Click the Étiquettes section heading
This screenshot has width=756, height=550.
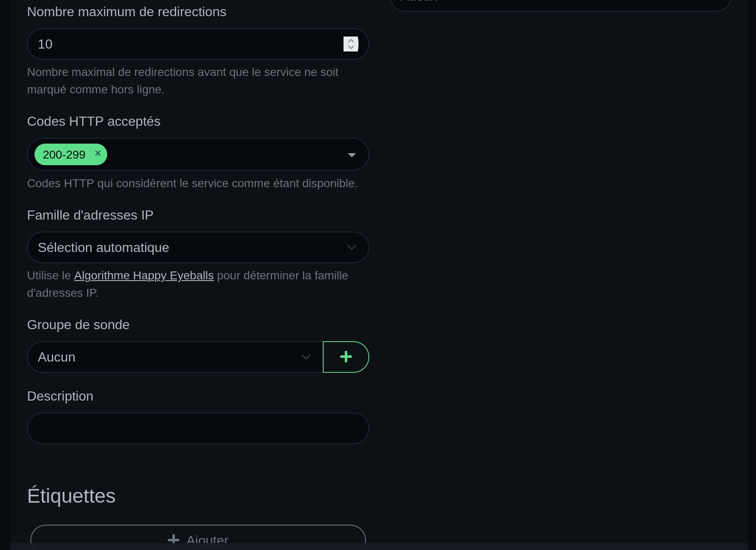(x=71, y=495)
